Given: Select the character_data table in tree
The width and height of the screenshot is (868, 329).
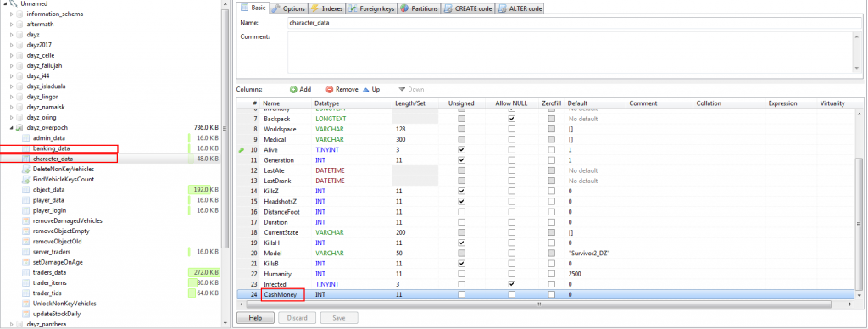Looking at the screenshot, I should (x=53, y=159).
